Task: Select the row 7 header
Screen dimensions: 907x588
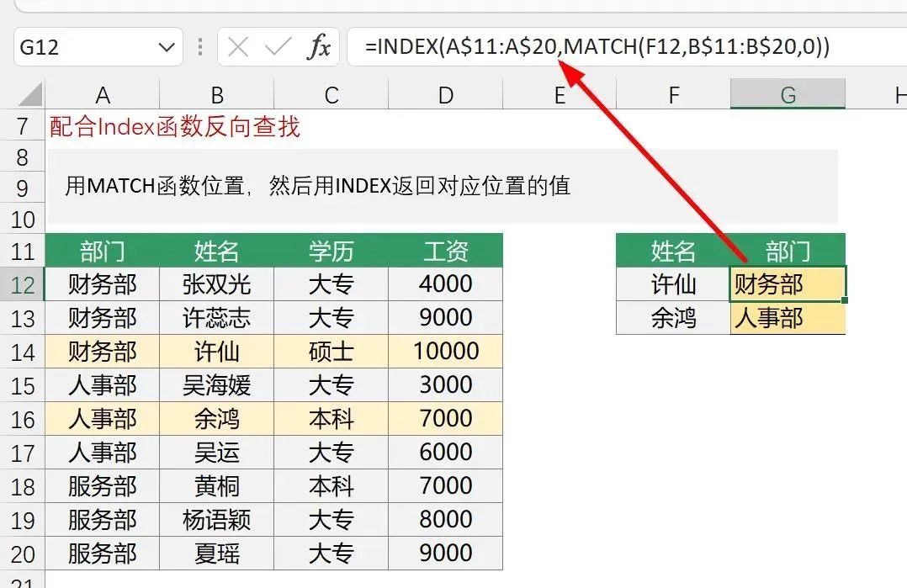Action: click(24, 127)
